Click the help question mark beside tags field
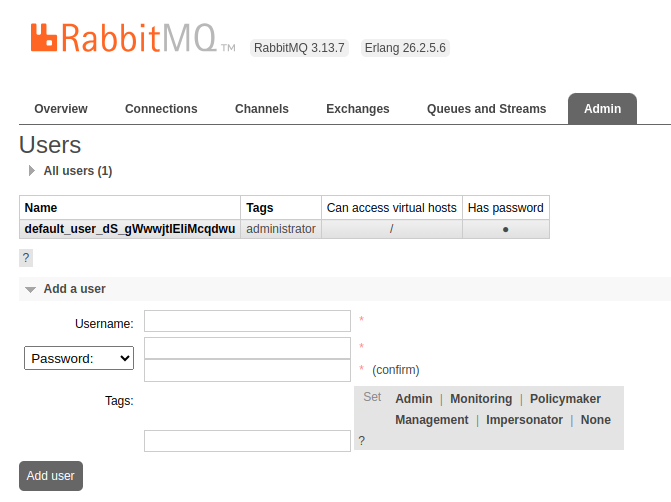This screenshot has height=502, width=671. pos(362,441)
